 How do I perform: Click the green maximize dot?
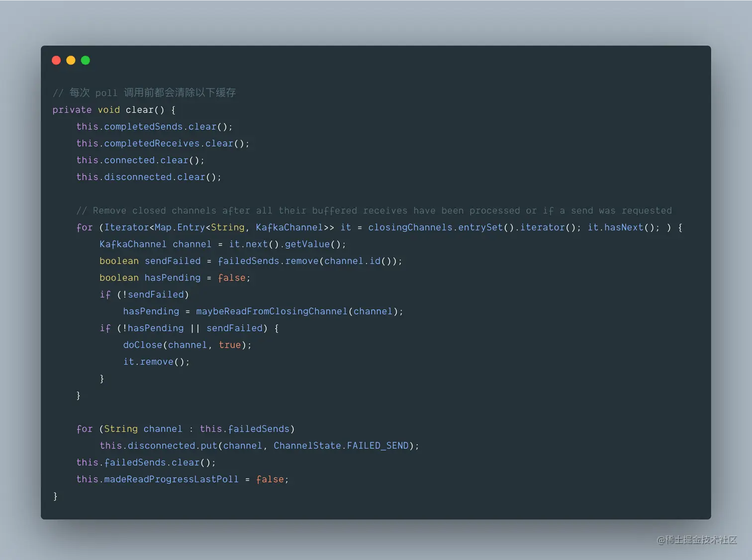(86, 60)
